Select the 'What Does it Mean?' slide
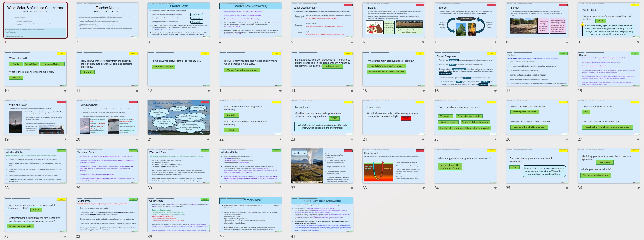Viewport: 644px width, 240px height. coord(322,20)
